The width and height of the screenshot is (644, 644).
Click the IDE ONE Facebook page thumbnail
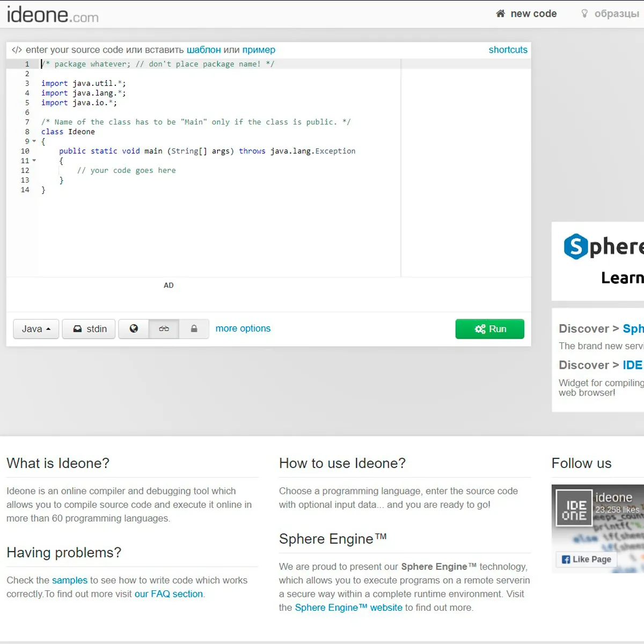pyautogui.click(x=574, y=508)
